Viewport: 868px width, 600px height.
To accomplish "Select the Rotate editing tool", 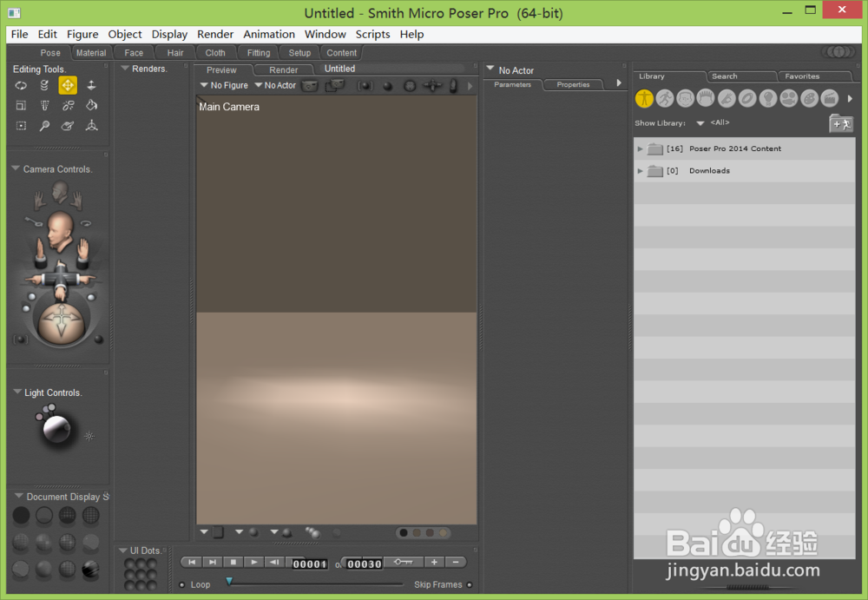I will pos(21,85).
